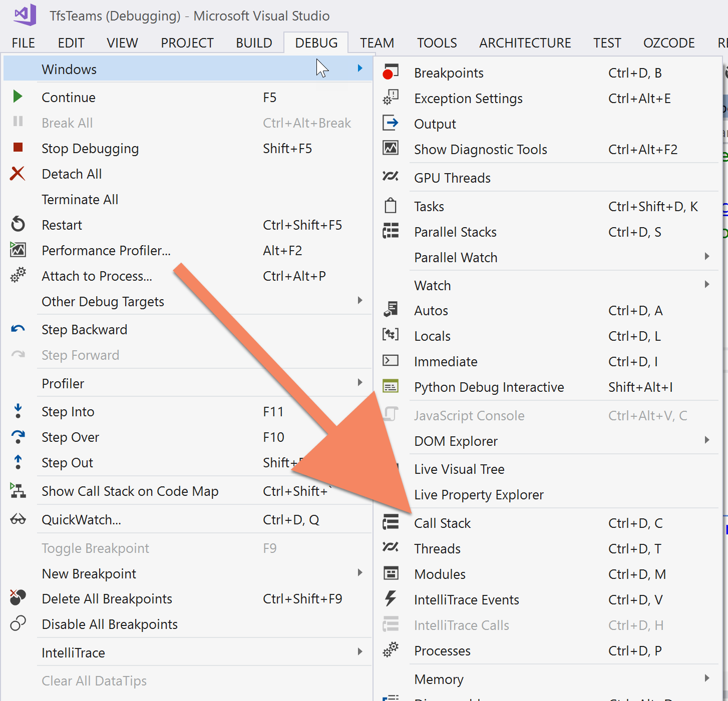Image resolution: width=728 pixels, height=701 pixels.
Task: Expand the Memory submenu arrow
Action: click(707, 678)
